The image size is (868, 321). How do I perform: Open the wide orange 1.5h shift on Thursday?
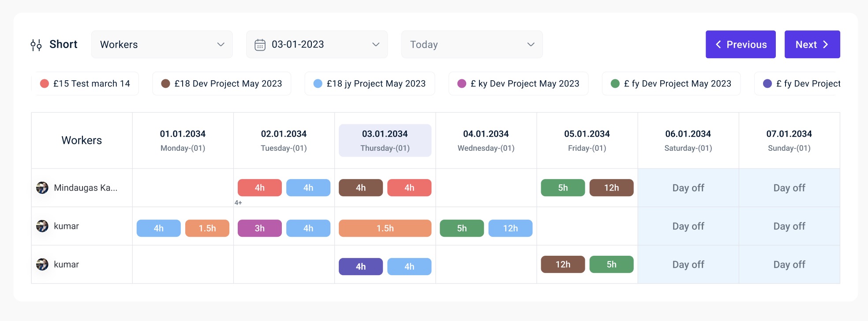tap(385, 228)
